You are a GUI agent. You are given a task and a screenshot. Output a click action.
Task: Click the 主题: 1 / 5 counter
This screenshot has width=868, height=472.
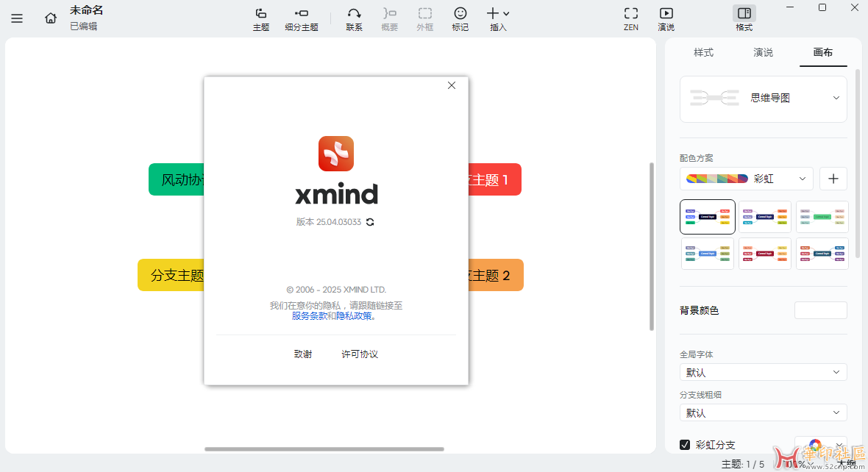[x=743, y=464]
